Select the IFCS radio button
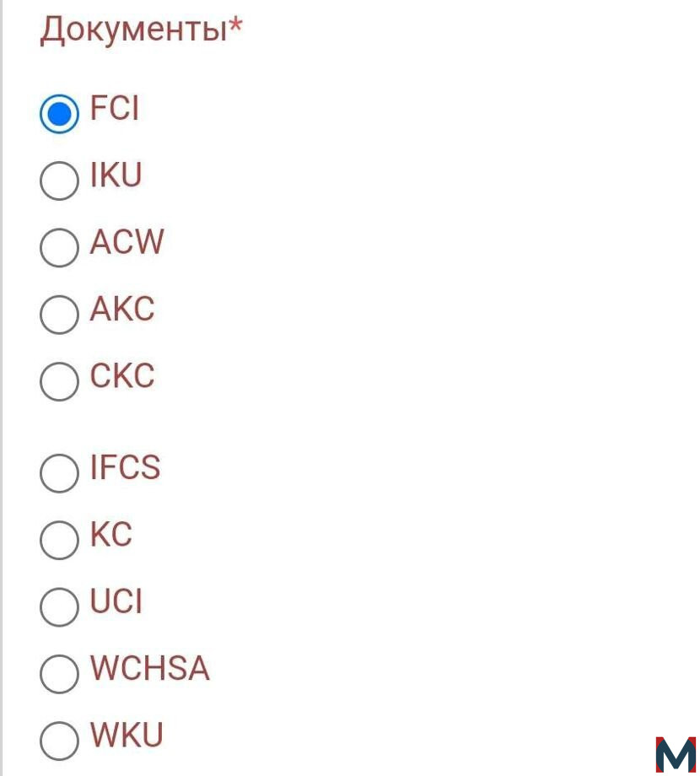Screen dimensions: 700x776 (x=59, y=473)
